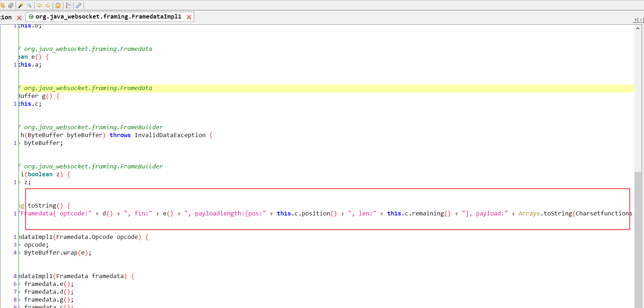Click the highlighted Framedata comment line above g()
This screenshot has height=308, width=644.
[326, 88]
